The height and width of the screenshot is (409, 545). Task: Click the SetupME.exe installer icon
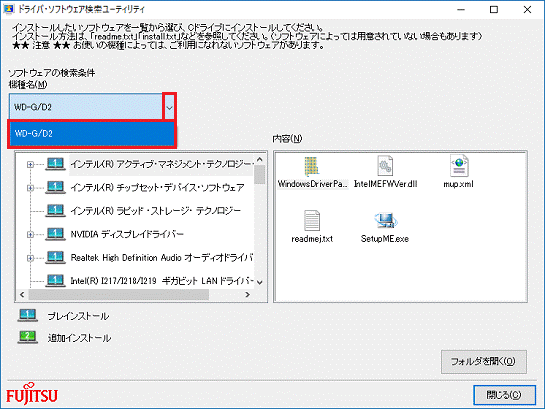pos(385,220)
